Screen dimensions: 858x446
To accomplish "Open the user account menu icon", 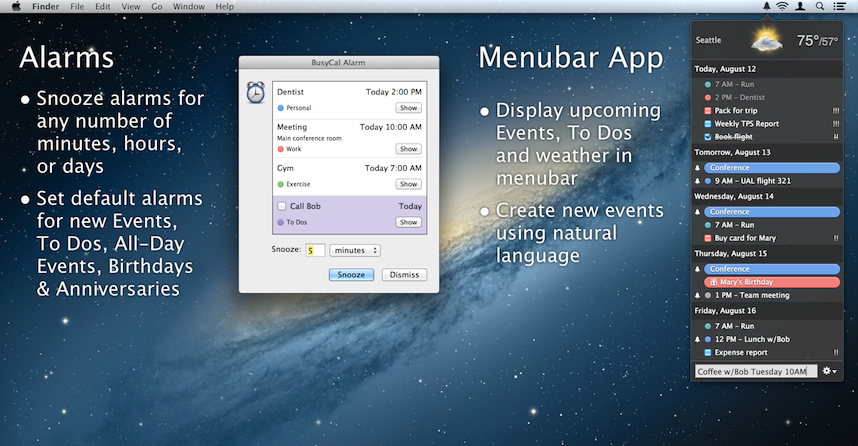I will click(800, 6).
